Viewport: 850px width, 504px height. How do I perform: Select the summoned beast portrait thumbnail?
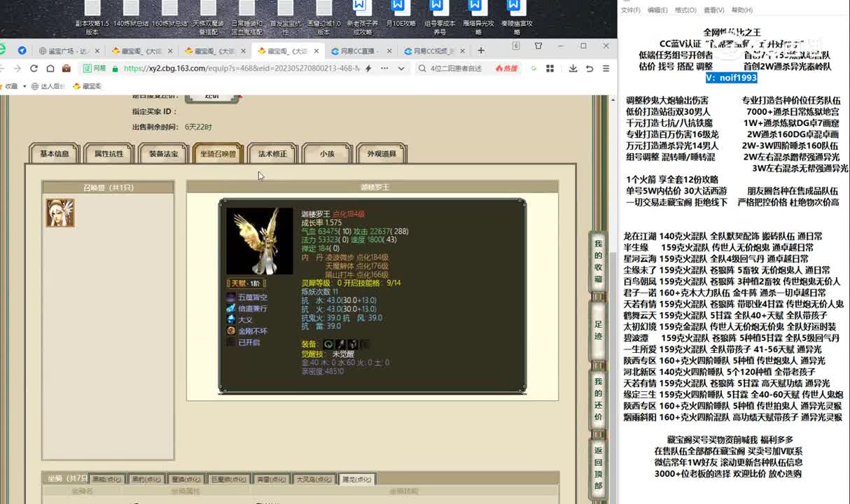[60, 213]
